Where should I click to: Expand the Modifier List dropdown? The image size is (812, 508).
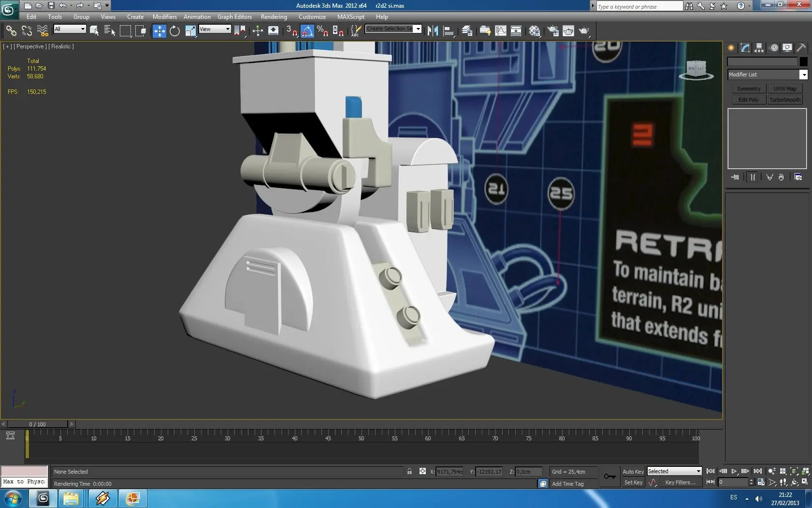(803, 75)
